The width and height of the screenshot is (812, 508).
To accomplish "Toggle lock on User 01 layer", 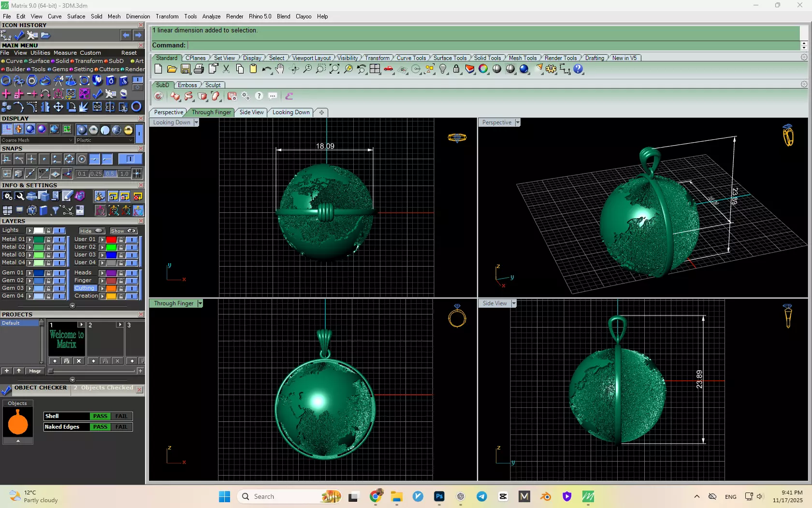I will tap(121, 239).
